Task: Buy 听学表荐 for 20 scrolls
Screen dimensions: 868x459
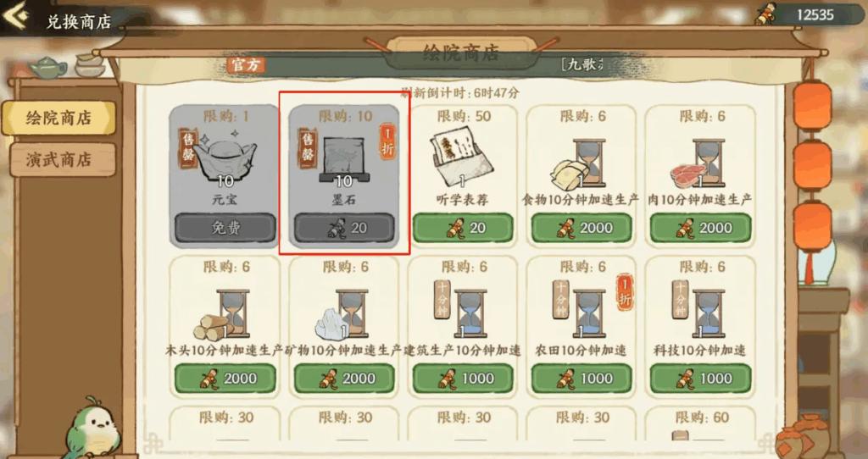Action: point(463,228)
